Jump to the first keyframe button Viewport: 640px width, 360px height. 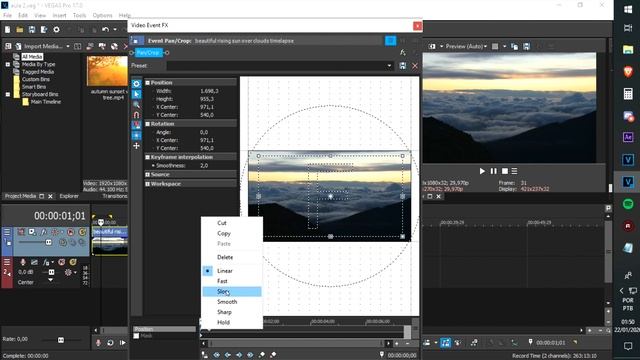[x=217, y=355]
